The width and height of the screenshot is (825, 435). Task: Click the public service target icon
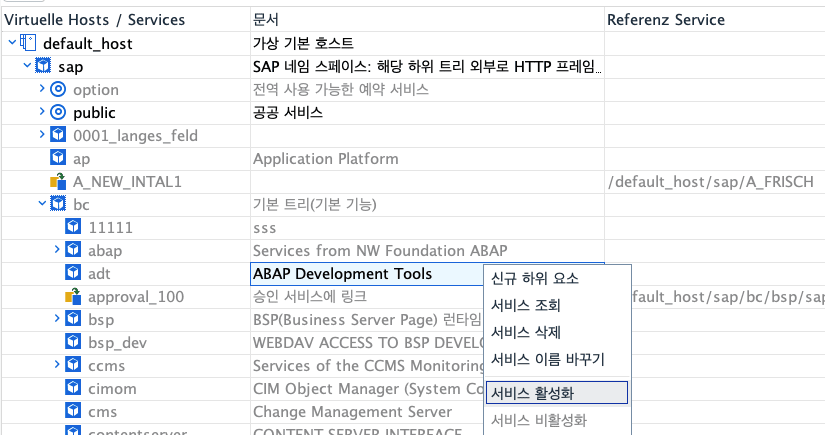(x=58, y=112)
